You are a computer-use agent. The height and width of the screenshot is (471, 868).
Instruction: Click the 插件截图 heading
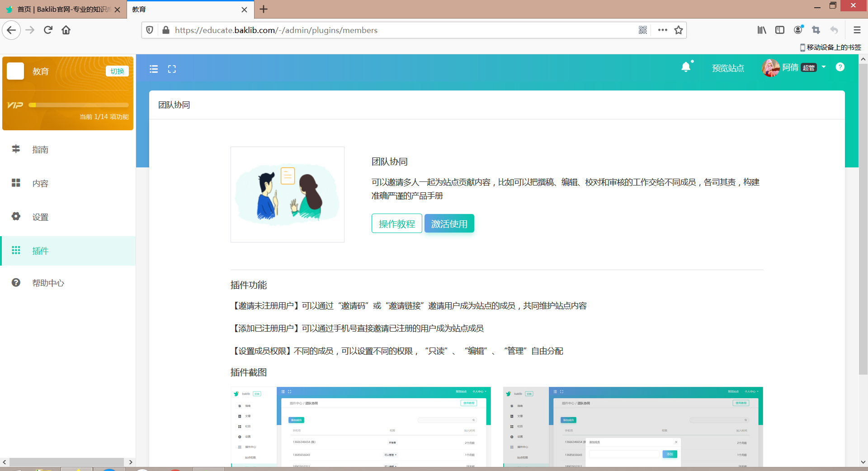(249, 372)
